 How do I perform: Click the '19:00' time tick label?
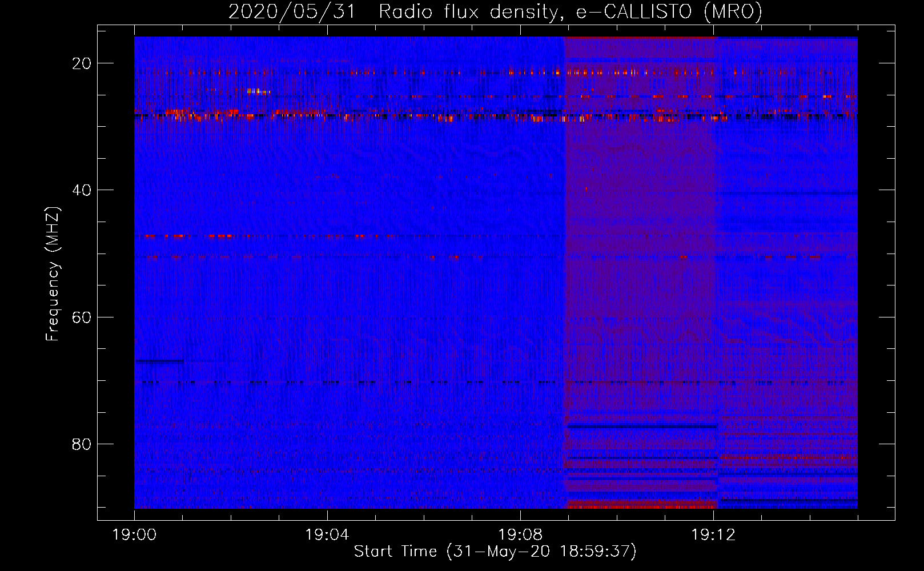(134, 535)
